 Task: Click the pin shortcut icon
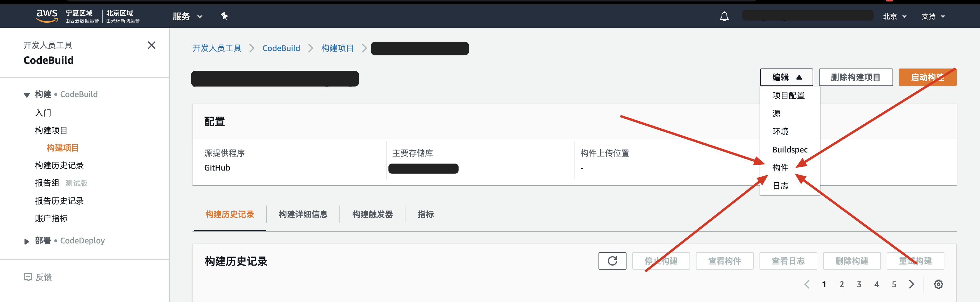tap(224, 16)
